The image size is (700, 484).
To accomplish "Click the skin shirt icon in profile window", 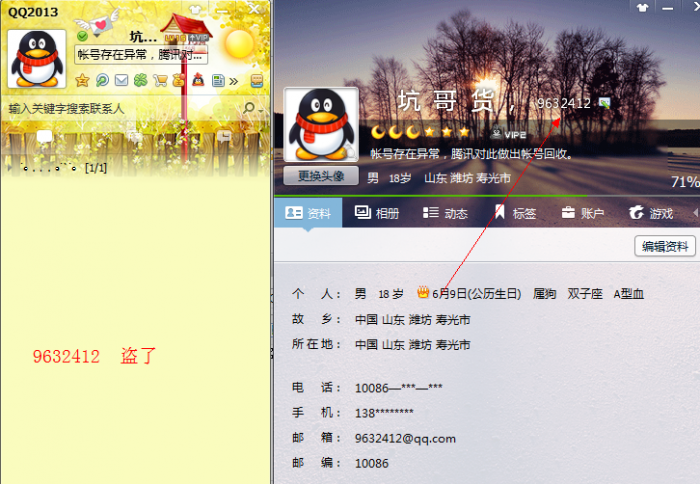I will click(x=642, y=8).
